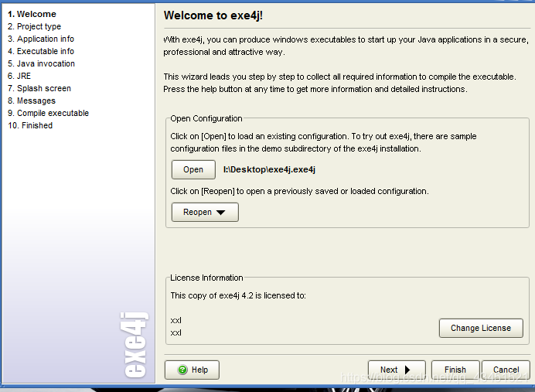Click 'This copy of exe4j 4.2 is licensed to:' text
Screen dimensions: 535x392
coord(238,295)
